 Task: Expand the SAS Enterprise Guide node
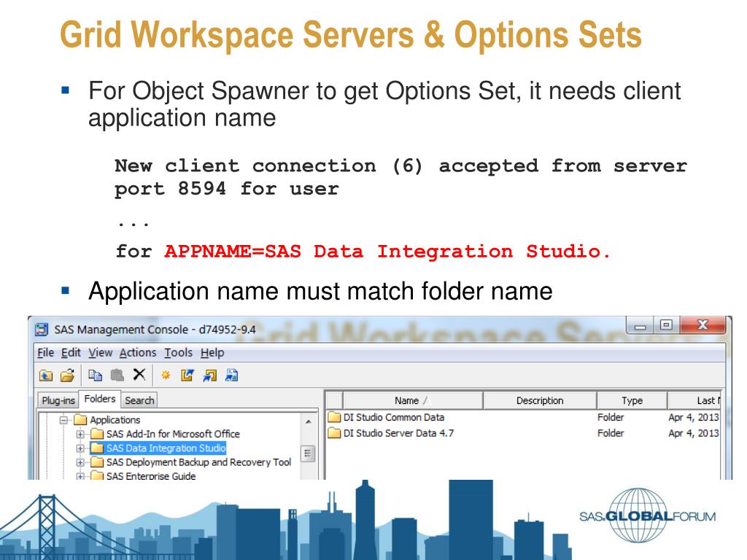[80, 475]
